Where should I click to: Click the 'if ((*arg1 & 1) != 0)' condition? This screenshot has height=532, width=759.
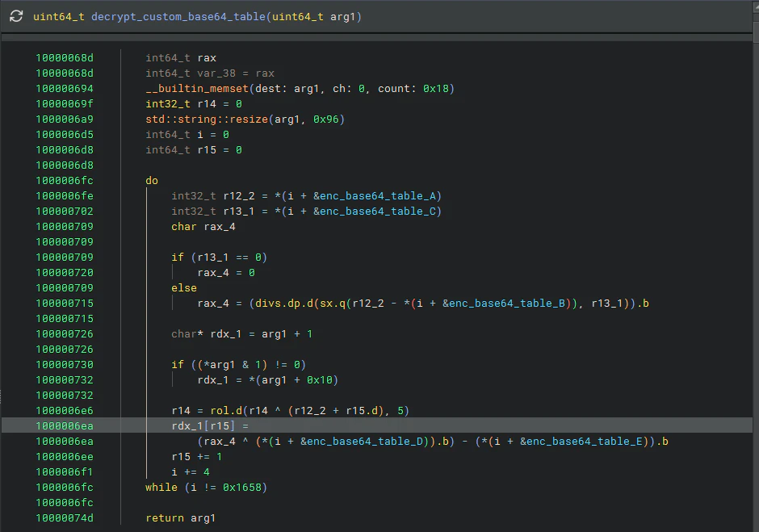coord(239,365)
